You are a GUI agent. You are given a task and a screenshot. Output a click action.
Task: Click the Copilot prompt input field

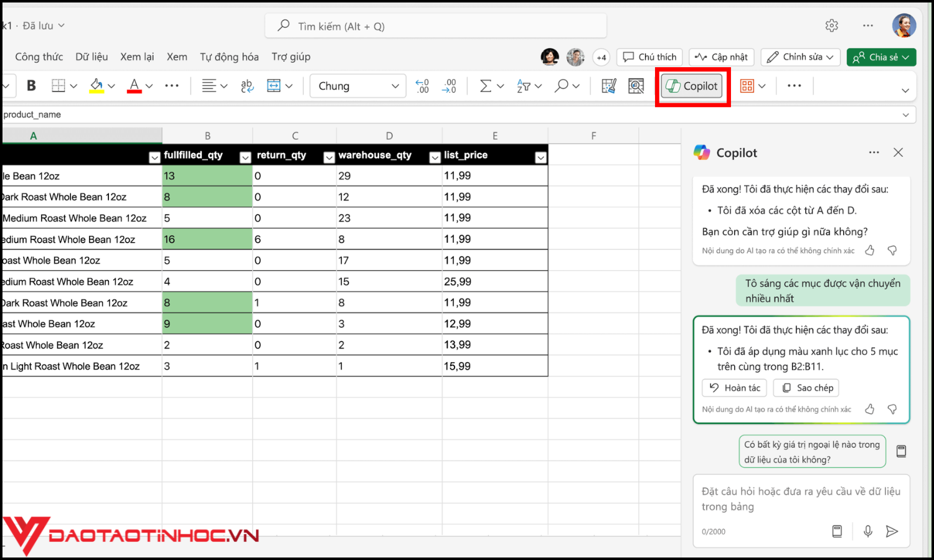801,499
